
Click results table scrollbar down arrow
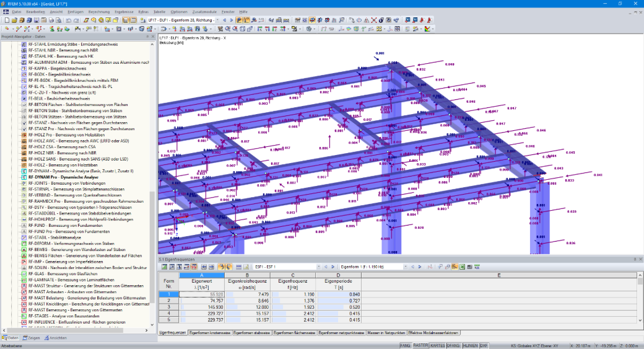tap(640, 320)
